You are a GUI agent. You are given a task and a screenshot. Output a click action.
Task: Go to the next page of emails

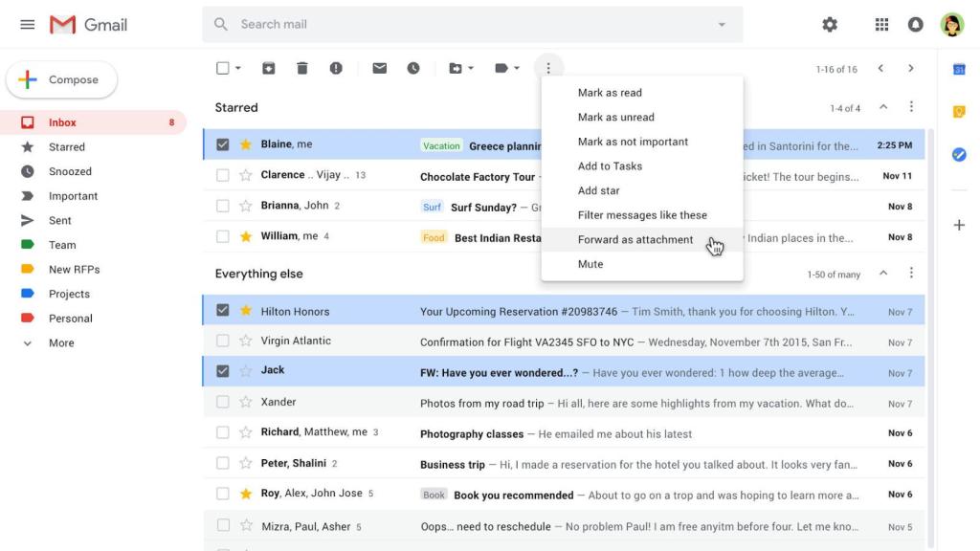(910, 68)
